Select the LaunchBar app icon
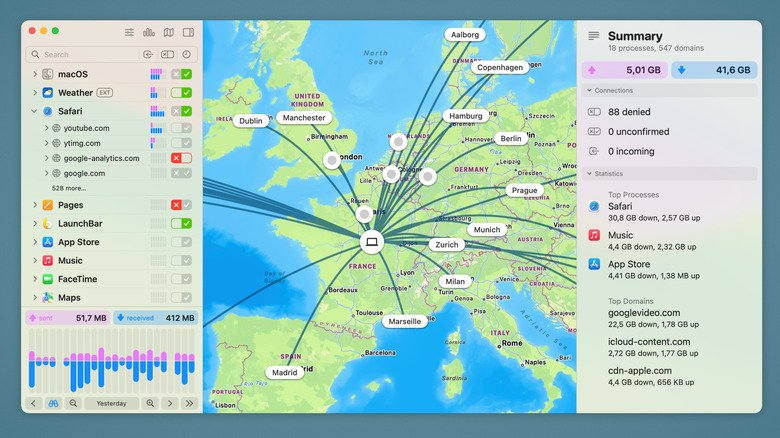This screenshot has width=780, height=438. click(48, 223)
